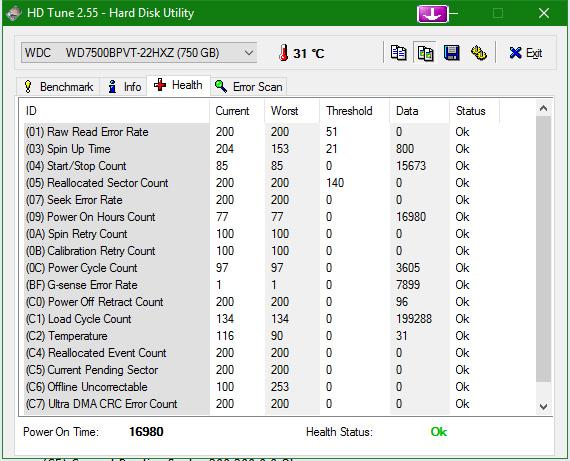
Task: Select the (C5) Current Pending Sector row
Action: 262,370
